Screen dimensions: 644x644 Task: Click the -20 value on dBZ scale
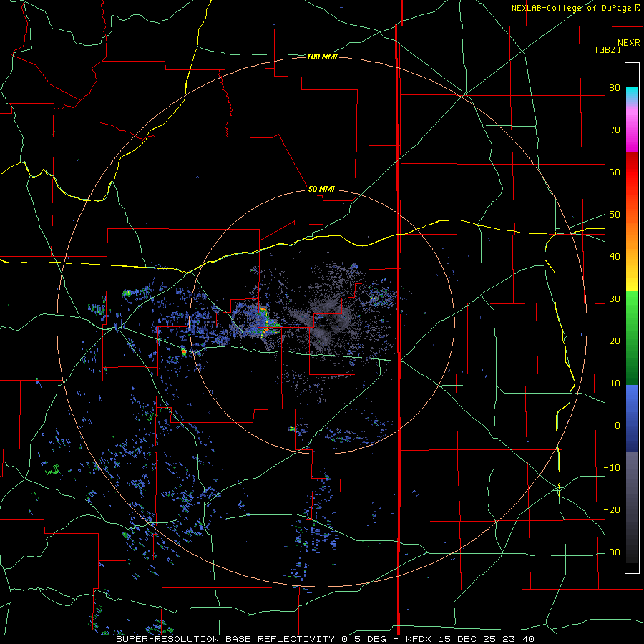click(612, 509)
